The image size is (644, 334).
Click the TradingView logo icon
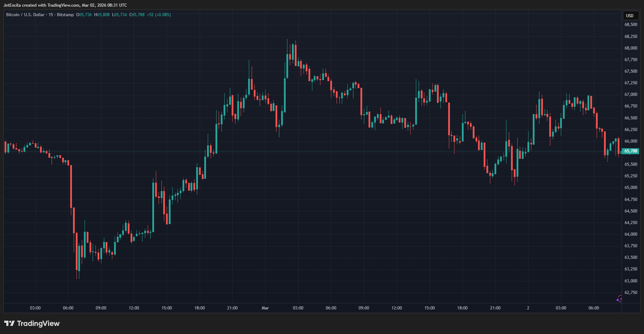(9, 323)
